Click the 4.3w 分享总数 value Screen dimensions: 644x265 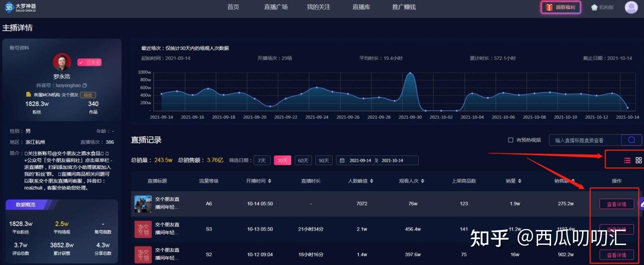click(x=103, y=245)
